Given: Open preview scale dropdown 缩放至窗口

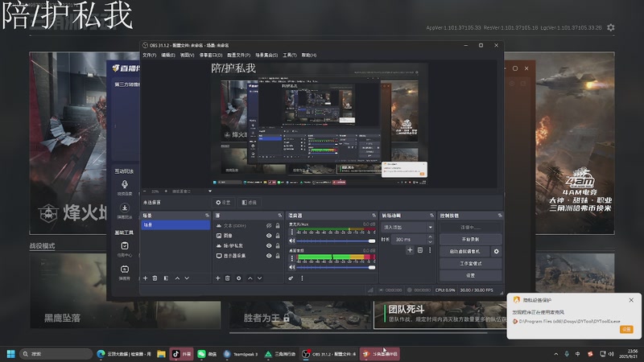Looking at the screenshot, I should tap(192, 191).
